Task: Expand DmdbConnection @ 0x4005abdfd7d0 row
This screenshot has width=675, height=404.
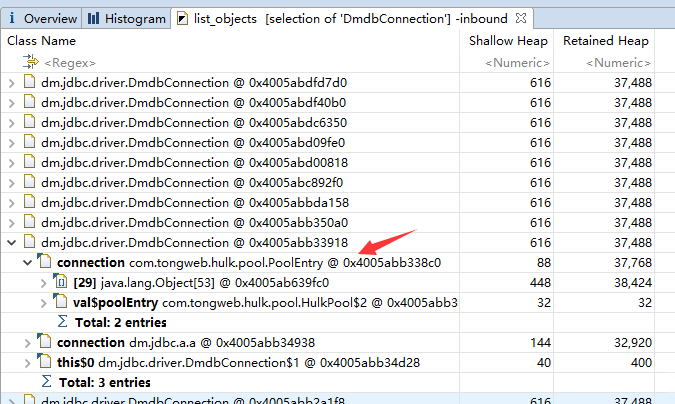Action: (12, 83)
